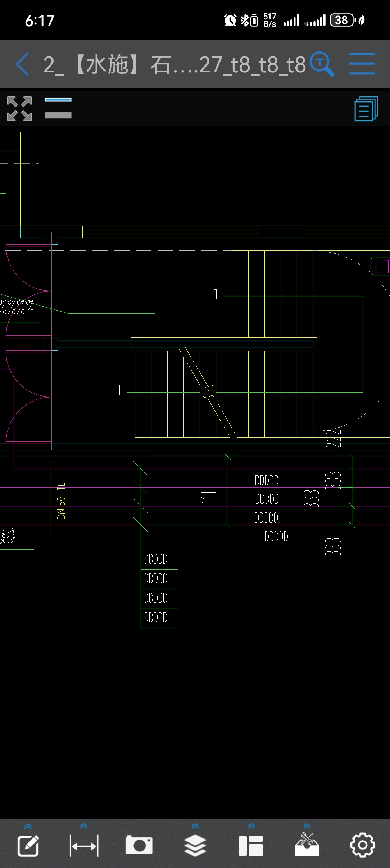The width and height of the screenshot is (390, 868).
Task: Open the toolbox icon
Action: tap(307, 844)
